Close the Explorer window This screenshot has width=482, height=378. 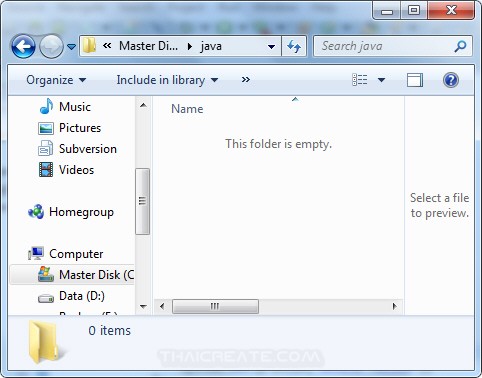tap(451, 11)
